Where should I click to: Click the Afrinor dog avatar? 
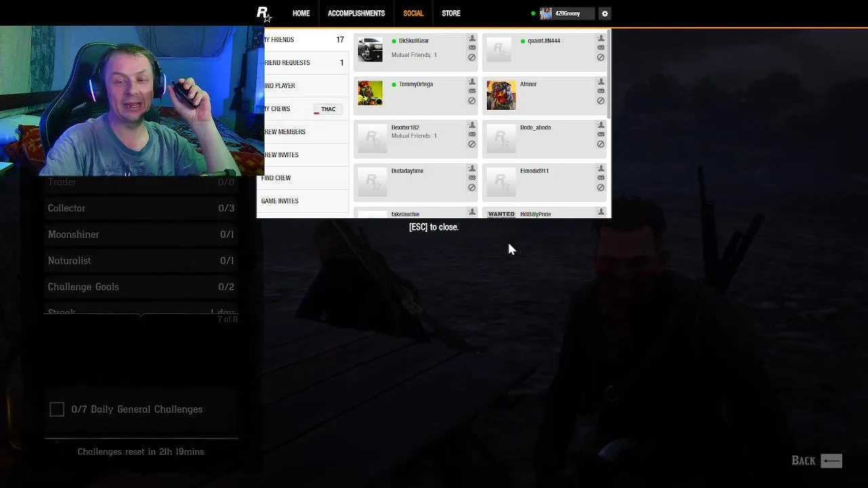click(x=501, y=95)
